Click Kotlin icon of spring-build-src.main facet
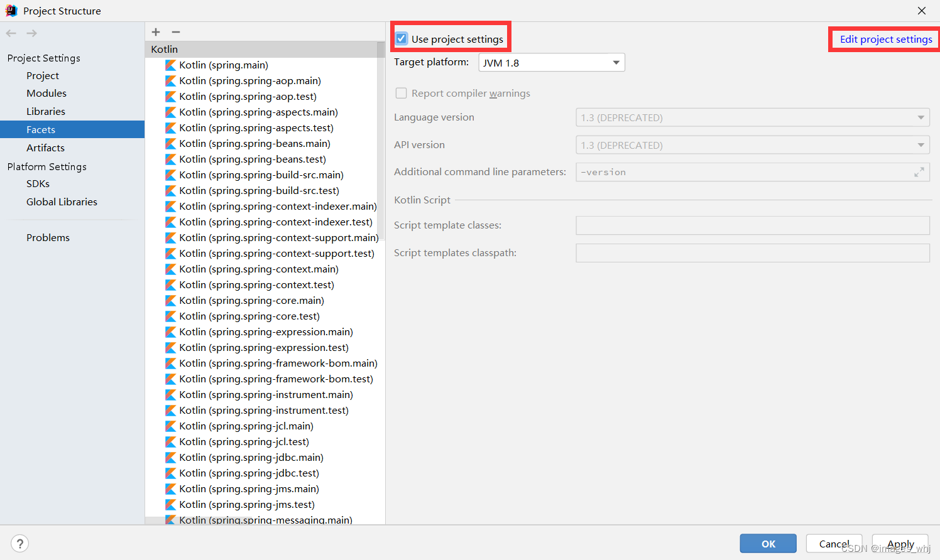Viewport: 940px width, 560px height. 170,175
